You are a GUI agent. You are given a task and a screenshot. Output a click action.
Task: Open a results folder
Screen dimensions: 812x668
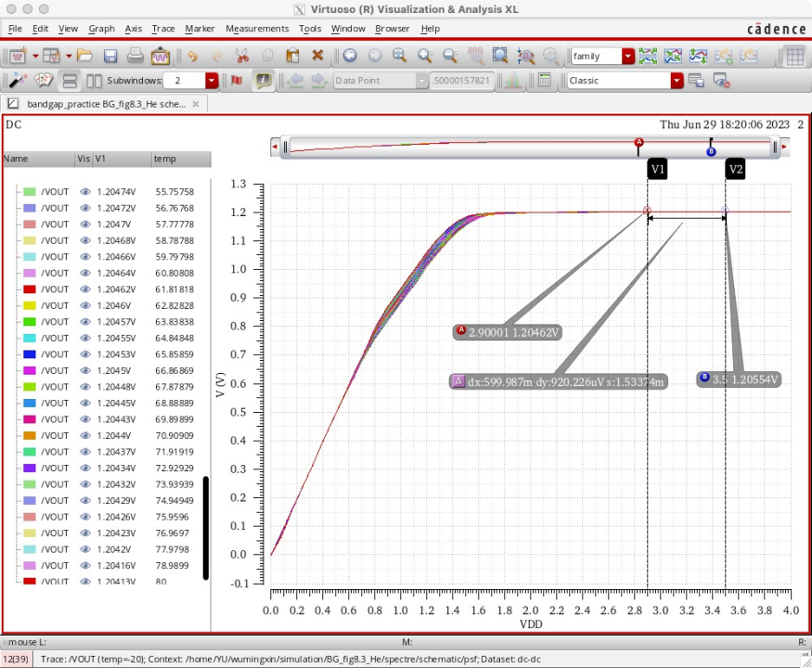pyautogui.click(x=84, y=56)
